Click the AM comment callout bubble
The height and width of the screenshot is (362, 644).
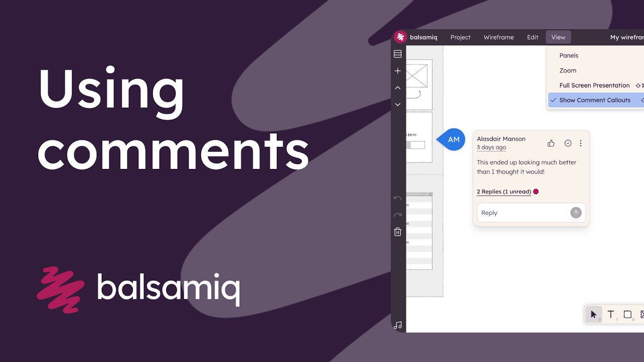(451, 140)
